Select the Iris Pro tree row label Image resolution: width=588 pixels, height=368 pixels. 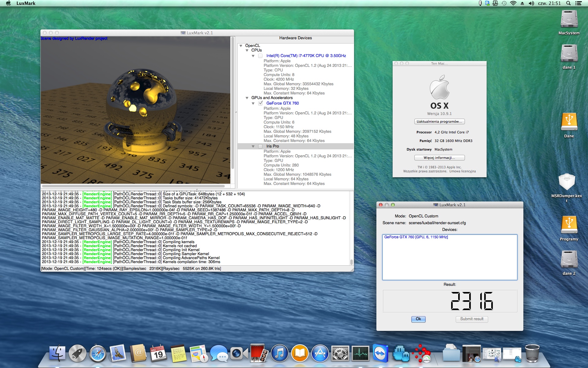(x=273, y=146)
